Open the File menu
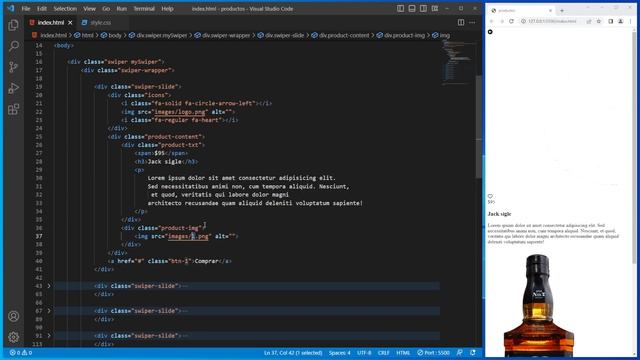Viewport: 640px width, 360px height. point(26,9)
